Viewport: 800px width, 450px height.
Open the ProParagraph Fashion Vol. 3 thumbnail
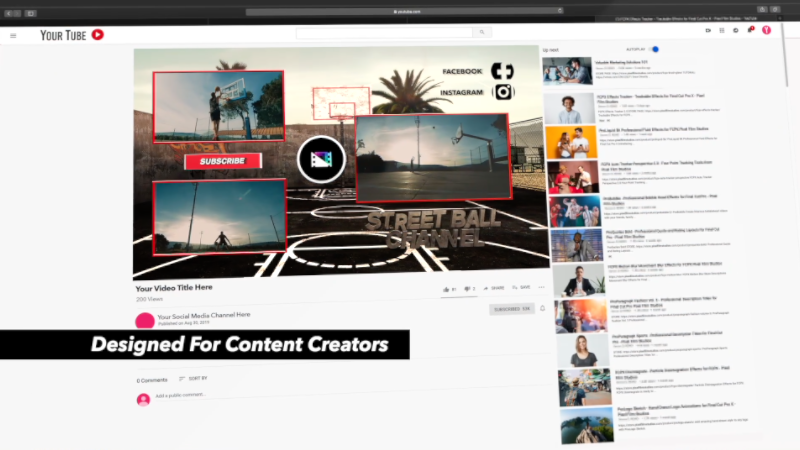coord(581,316)
